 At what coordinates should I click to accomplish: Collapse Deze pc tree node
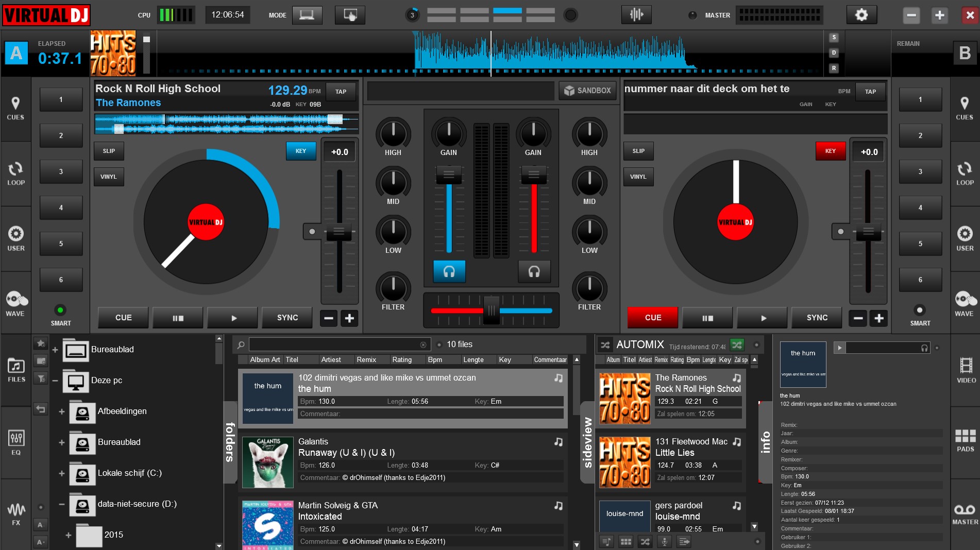coord(55,381)
